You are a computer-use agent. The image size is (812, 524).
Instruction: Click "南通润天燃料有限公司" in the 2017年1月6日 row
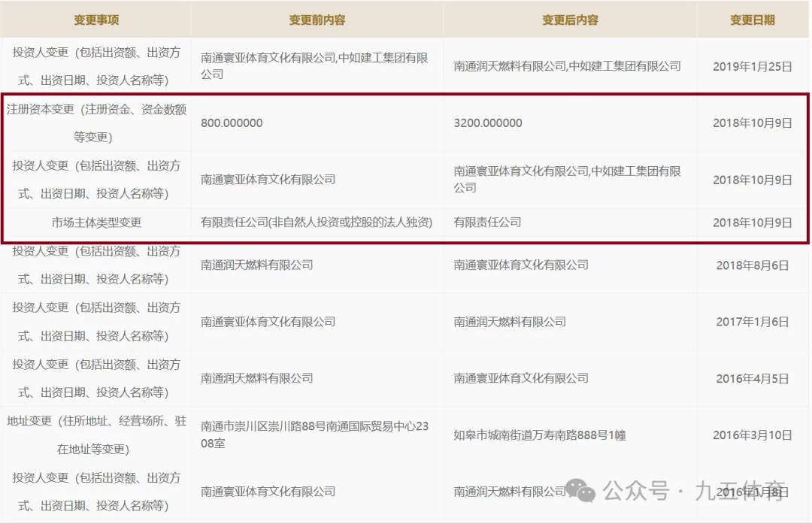coord(510,322)
